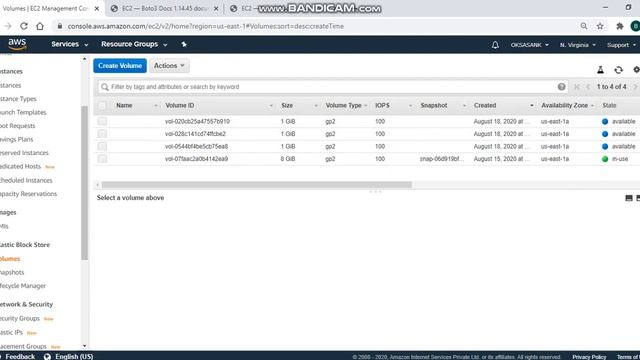The image size is (640, 360).
Task: Click the sidebar vertical scrollbar thumb
Action: point(84,183)
